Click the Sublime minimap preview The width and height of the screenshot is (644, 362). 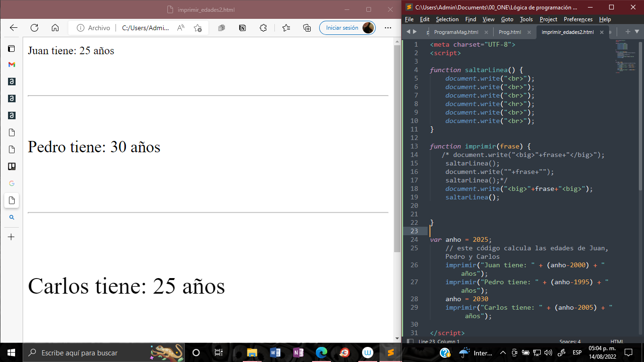click(x=625, y=57)
